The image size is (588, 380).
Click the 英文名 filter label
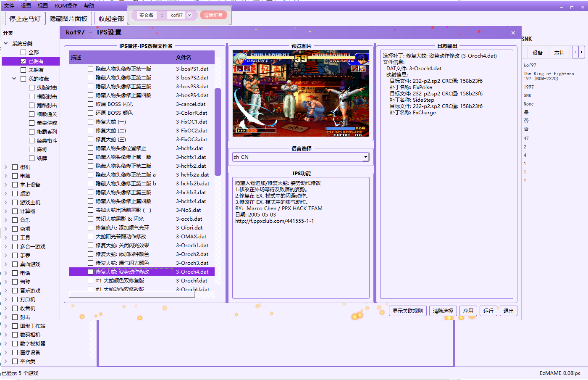[146, 15]
